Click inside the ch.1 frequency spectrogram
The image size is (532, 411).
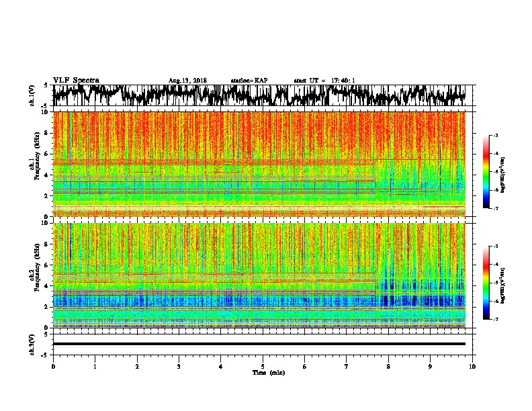259,164
